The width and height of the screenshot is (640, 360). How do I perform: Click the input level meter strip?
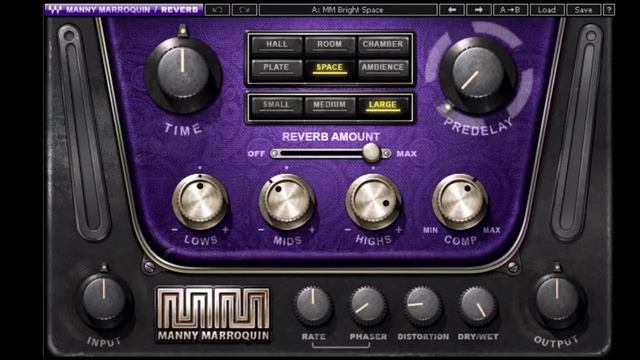(83, 131)
